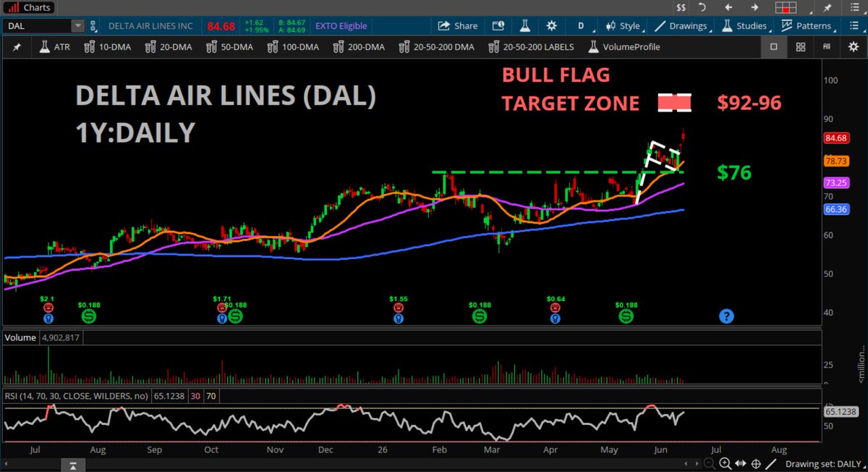
Task: Click the $0.64 earnings phone icon
Action: click(555, 308)
